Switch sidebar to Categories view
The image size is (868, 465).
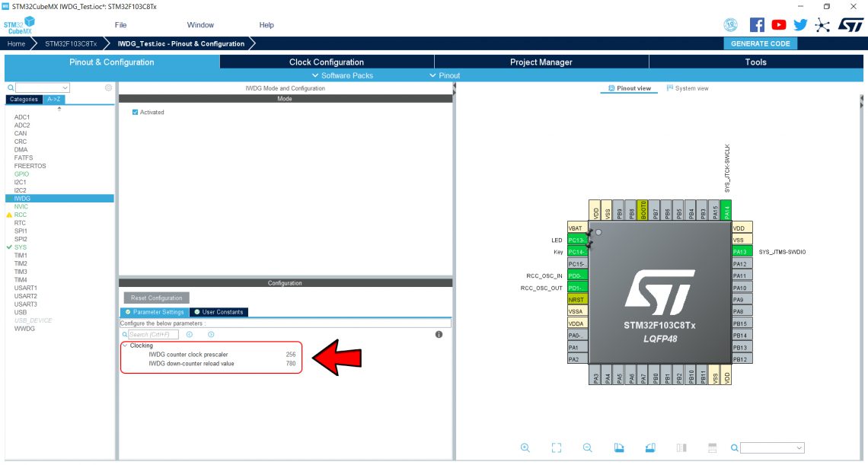(24, 100)
